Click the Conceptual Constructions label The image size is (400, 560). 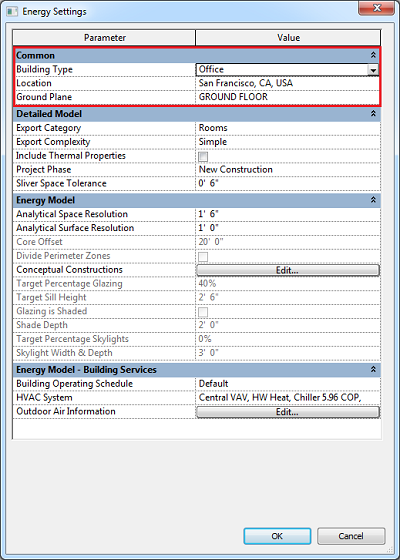(69, 270)
